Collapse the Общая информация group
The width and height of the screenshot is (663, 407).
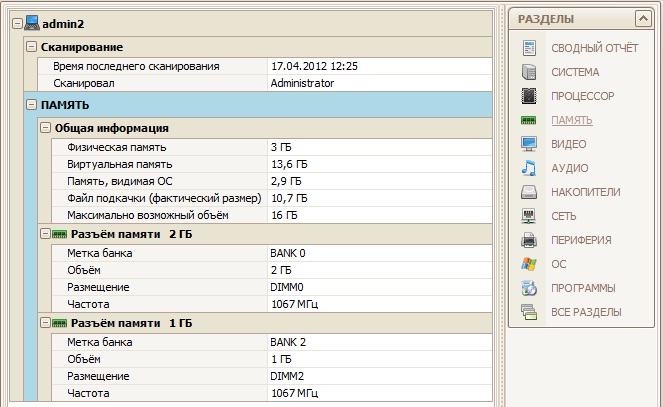pyautogui.click(x=45, y=128)
